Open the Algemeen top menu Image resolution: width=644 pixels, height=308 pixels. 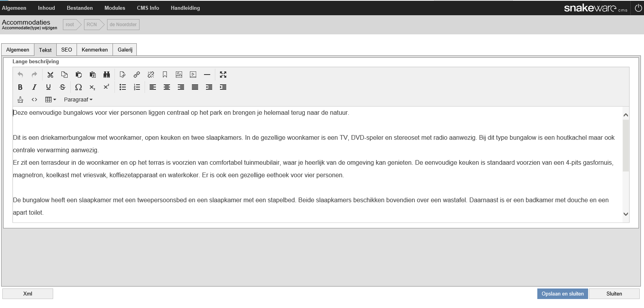pos(14,8)
